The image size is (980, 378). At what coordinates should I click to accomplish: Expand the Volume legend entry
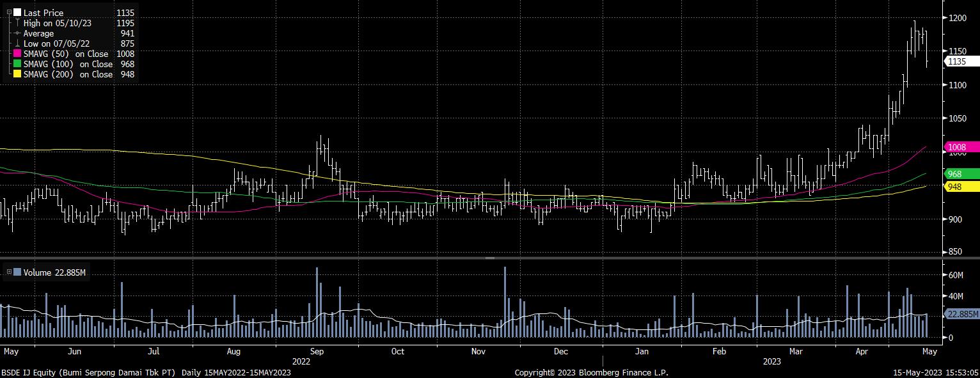tap(8, 272)
